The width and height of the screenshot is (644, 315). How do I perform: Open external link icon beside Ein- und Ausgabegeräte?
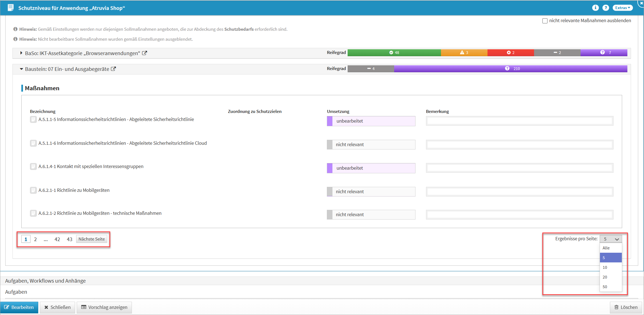(113, 69)
